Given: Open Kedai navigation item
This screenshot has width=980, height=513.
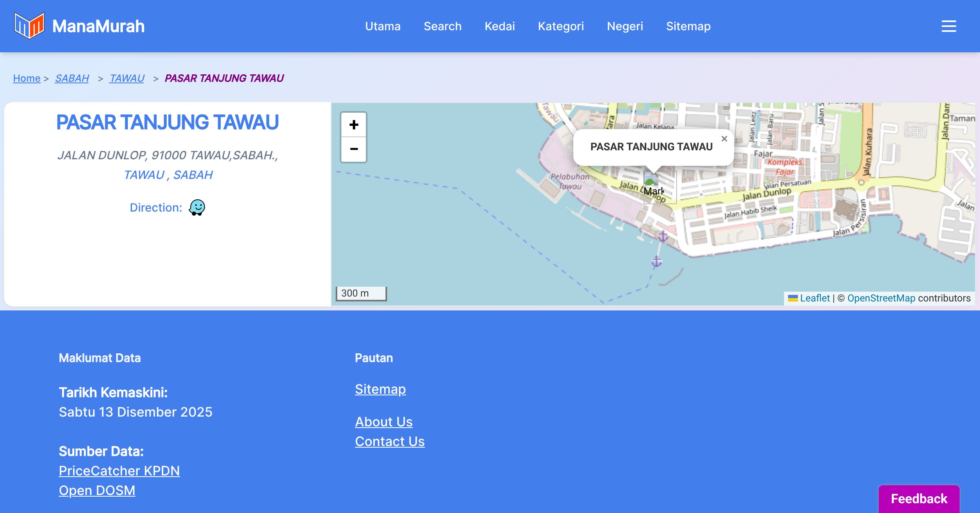Looking at the screenshot, I should click(x=499, y=26).
